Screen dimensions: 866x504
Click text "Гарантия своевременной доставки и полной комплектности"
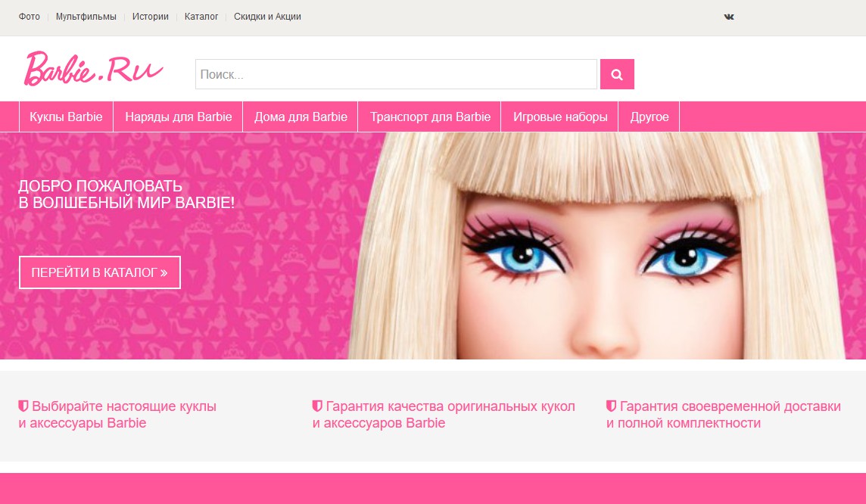tap(724, 415)
